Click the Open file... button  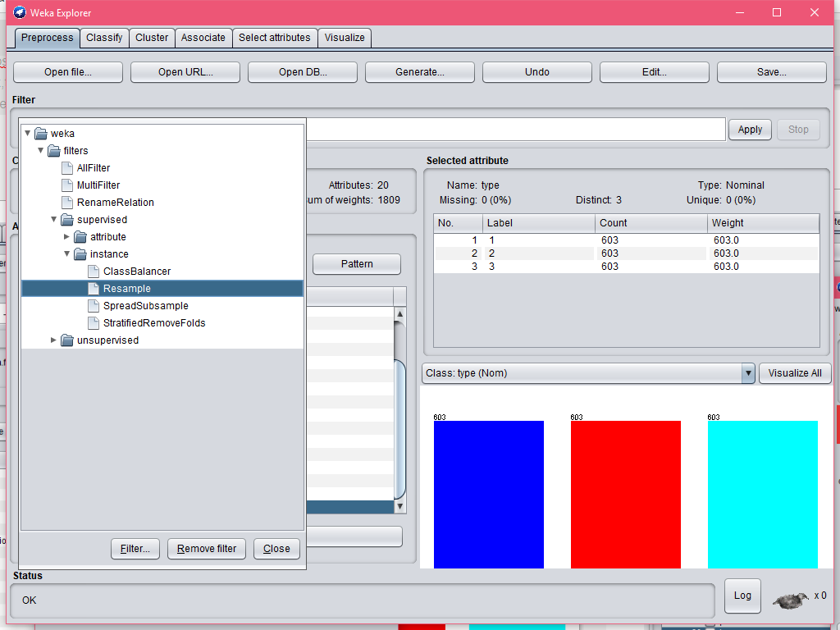pyautogui.click(x=68, y=72)
